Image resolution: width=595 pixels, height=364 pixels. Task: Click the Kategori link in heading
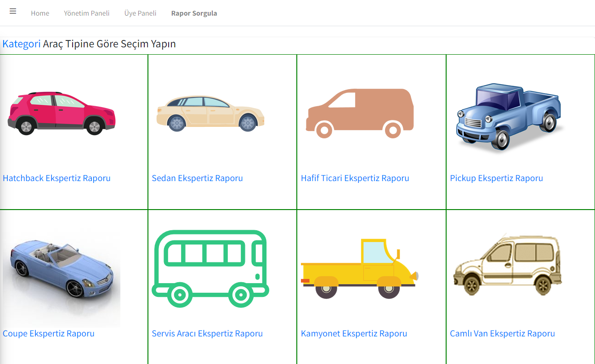click(x=22, y=44)
